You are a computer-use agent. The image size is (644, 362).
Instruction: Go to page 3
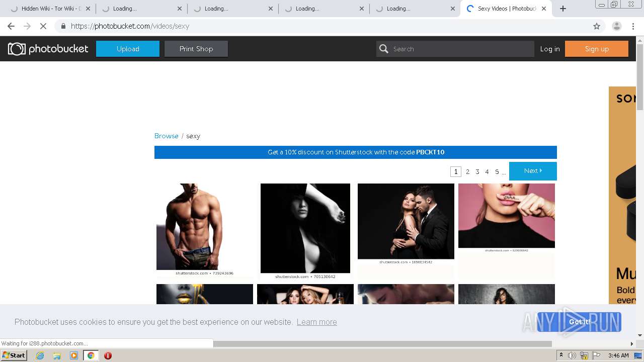point(477,171)
